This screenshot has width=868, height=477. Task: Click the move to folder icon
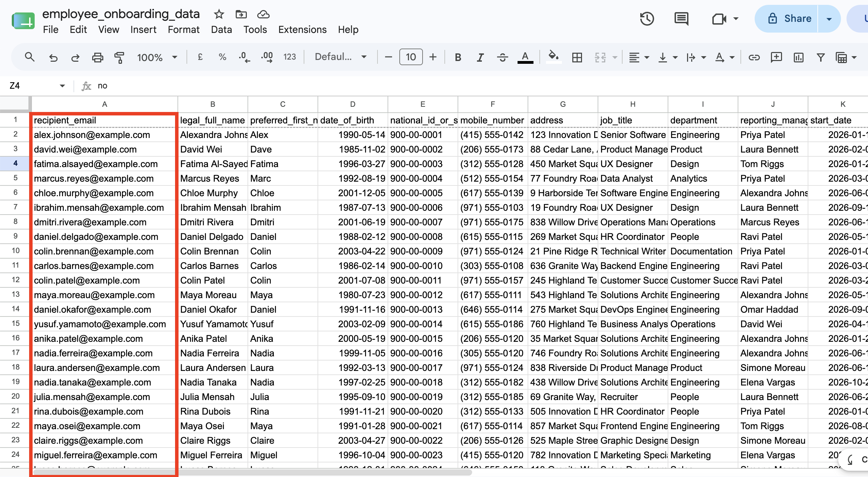[x=241, y=14]
